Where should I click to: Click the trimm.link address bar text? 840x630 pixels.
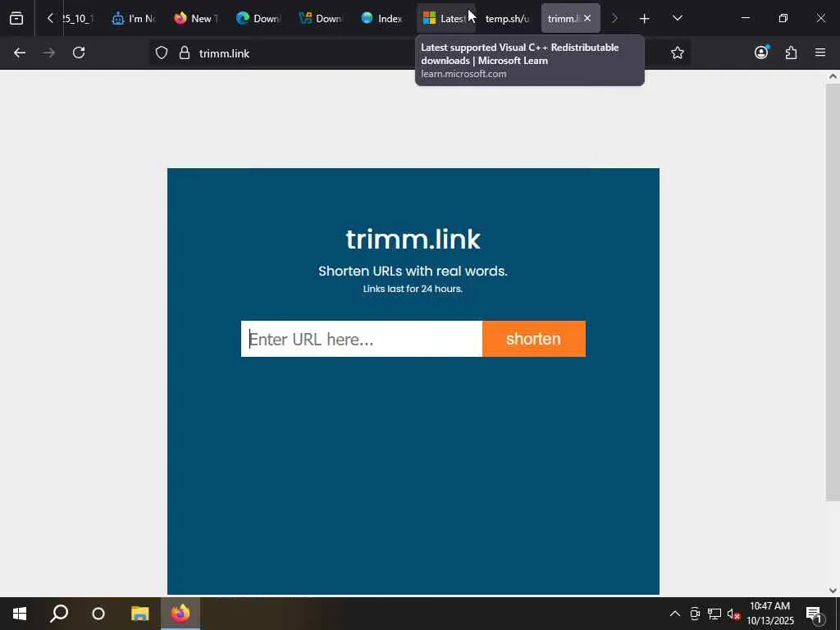(x=224, y=53)
